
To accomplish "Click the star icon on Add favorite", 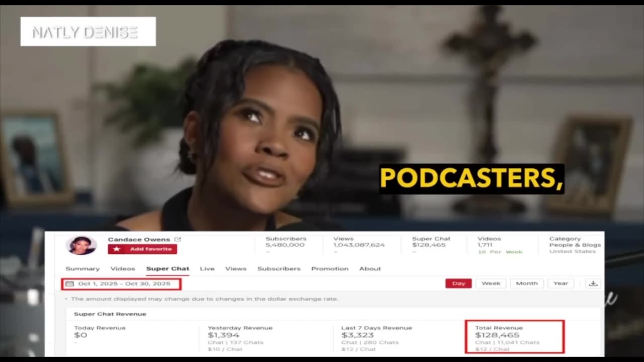I will pyautogui.click(x=117, y=249).
